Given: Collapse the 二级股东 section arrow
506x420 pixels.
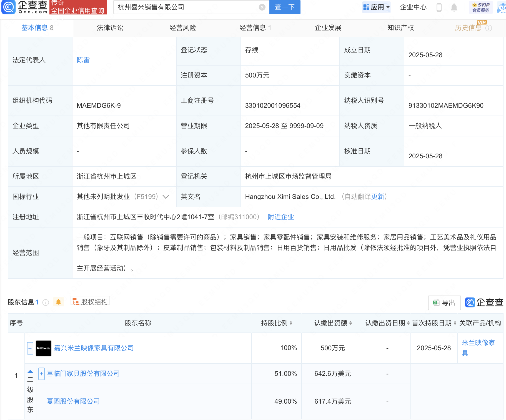Looking at the screenshot, I should click(30, 372).
